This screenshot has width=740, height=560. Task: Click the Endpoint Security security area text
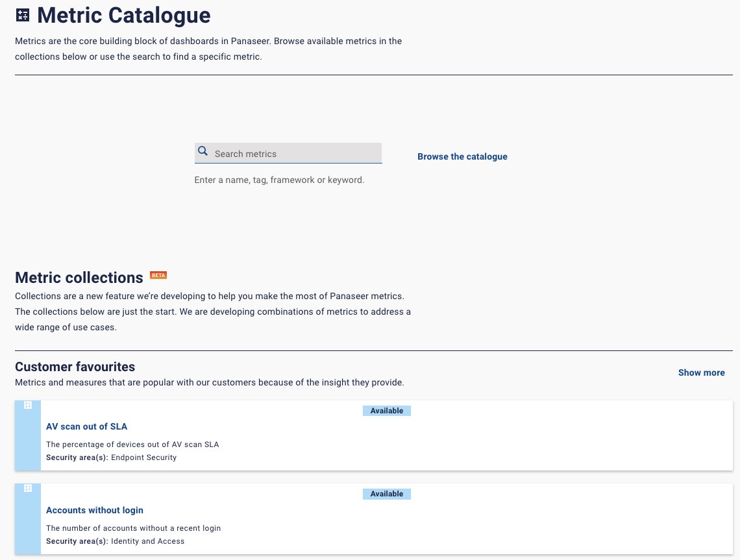click(143, 457)
